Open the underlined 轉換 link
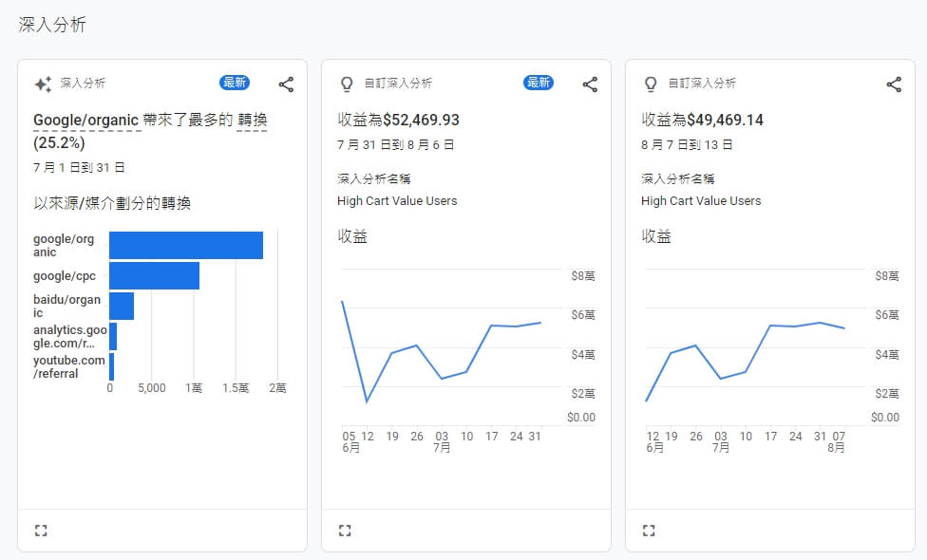Screen dimensions: 927x560 253,120
